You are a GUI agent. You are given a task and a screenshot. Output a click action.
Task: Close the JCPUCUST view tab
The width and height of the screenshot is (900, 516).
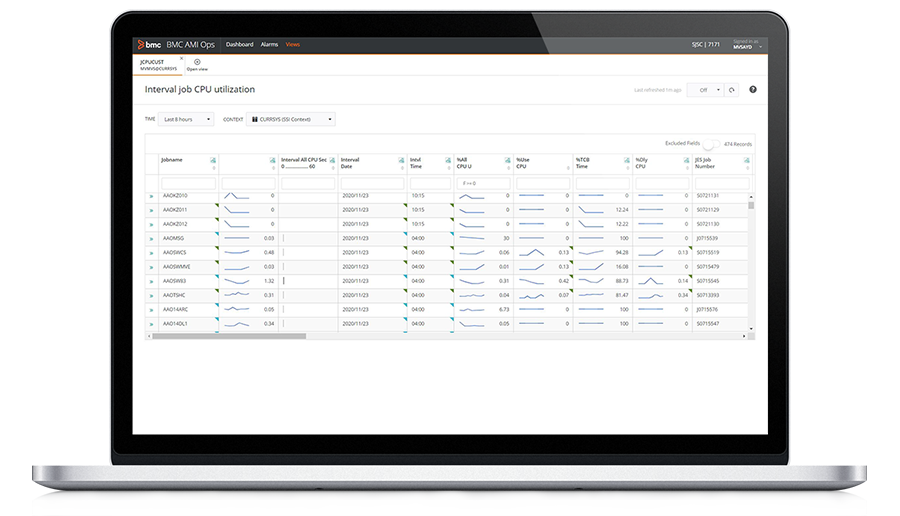181,58
